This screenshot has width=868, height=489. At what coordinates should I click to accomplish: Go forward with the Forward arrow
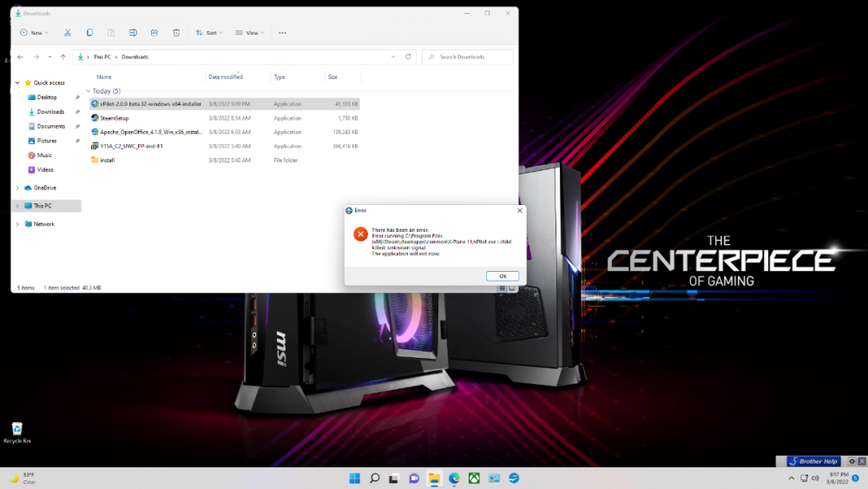pos(36,56)
